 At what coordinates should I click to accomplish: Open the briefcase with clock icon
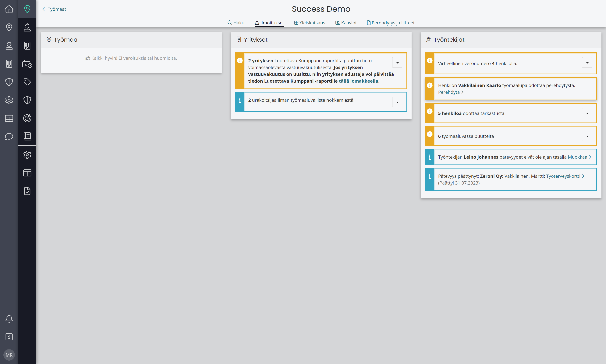(x=27, y=64)
